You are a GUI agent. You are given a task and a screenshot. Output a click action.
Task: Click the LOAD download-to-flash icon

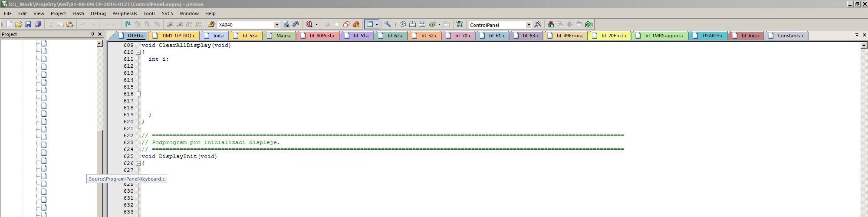pyautogui.click(x=460, y=25)
